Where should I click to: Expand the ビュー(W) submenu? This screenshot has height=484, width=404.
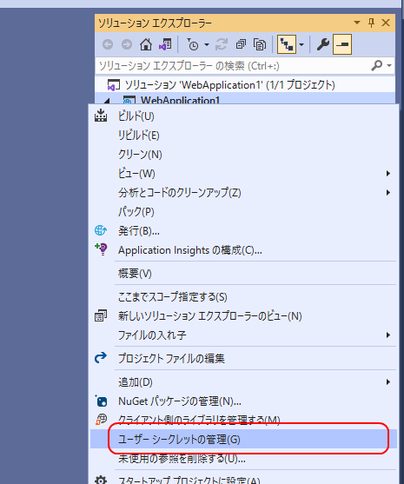click(243, 173)
